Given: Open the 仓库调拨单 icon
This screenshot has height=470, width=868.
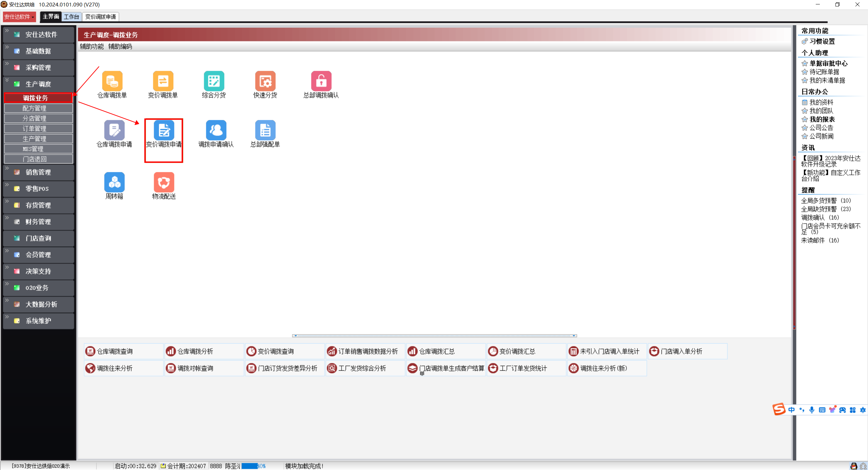Looking at the screenshot, I should (x=112, y=81).
